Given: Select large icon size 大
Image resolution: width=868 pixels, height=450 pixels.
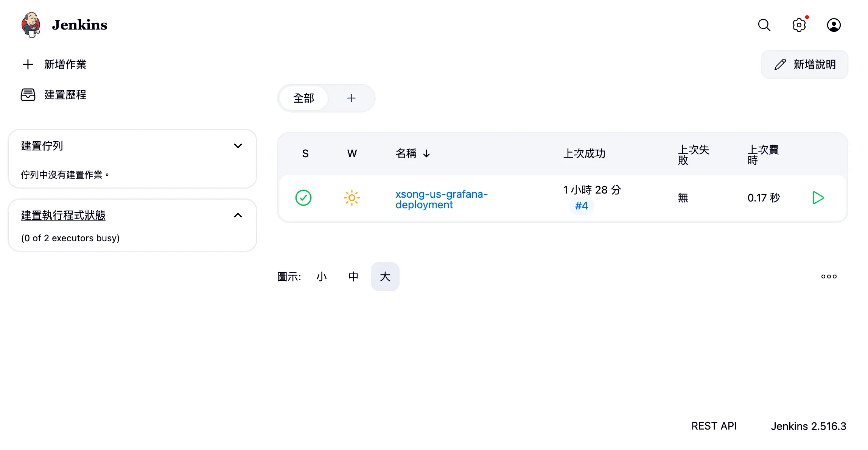Looking at the screenshot, I should point(385,277).
